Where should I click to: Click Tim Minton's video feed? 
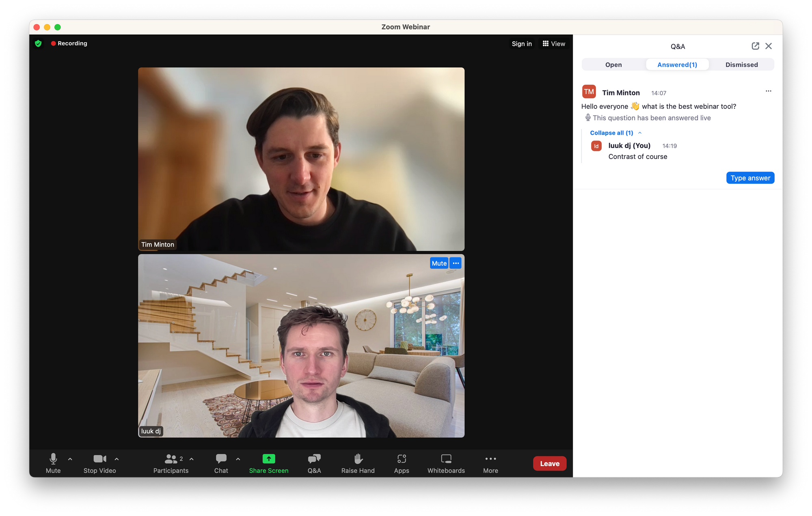301,159
